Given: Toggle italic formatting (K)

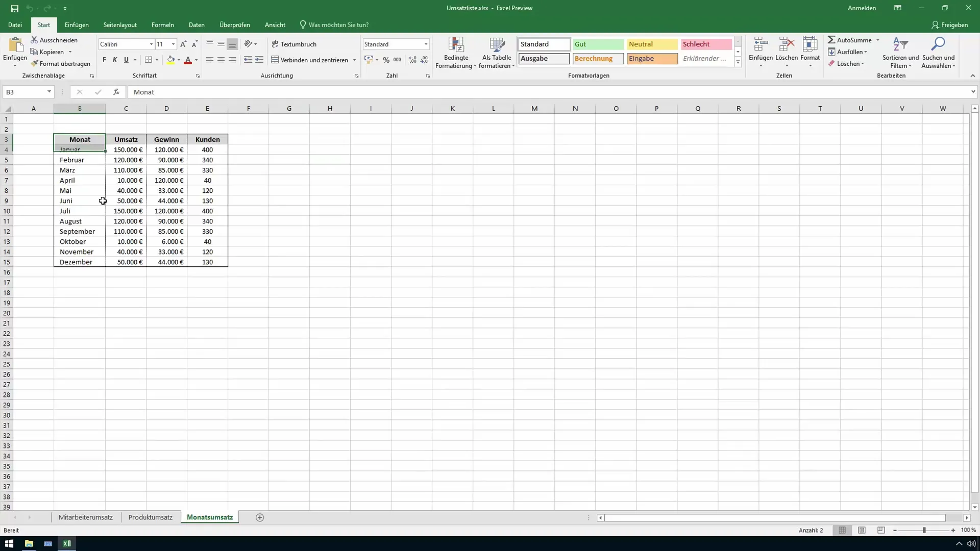Looking at the screenshot, I should pos(115,60).
